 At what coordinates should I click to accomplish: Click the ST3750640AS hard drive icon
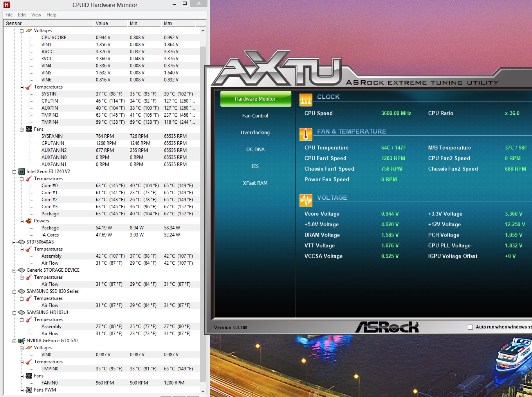[x=22, y=242]
